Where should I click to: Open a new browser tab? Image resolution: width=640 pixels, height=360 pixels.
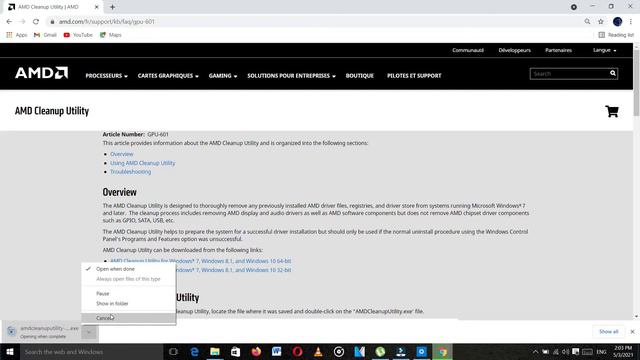pos(112,7)
